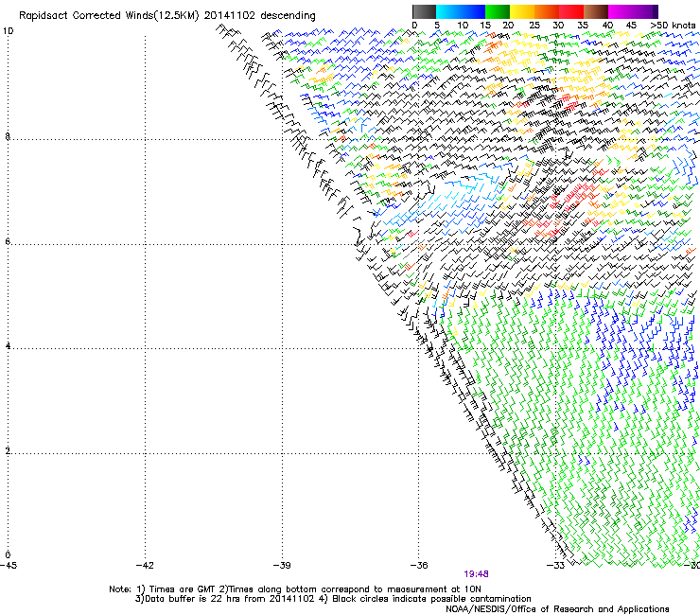Click the legend number '40'
The image size is (700, 615).
point(607,26)
